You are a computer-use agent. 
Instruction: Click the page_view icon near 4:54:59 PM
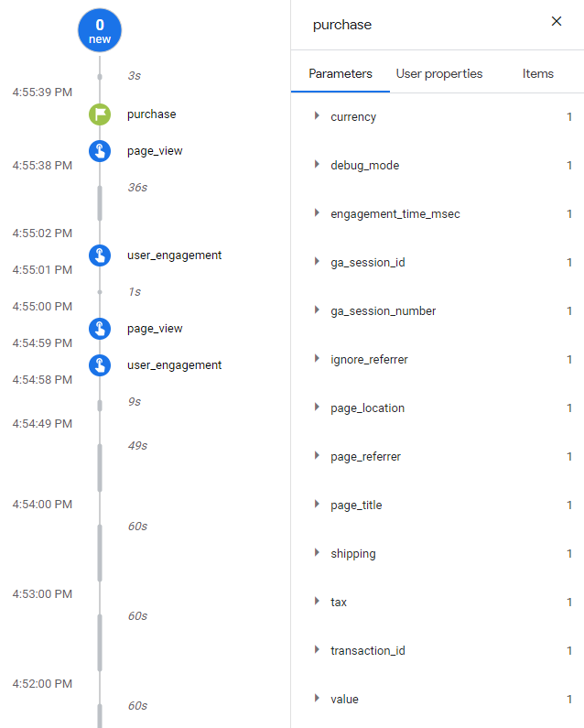100,329
